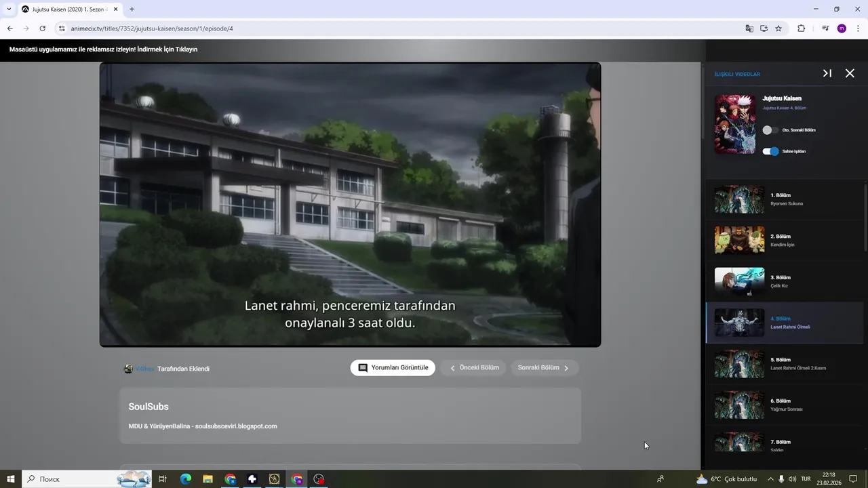Click the browser forward arrow

26,28
